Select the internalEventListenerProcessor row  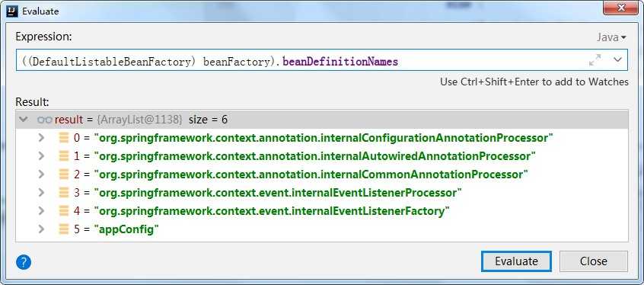321,193
